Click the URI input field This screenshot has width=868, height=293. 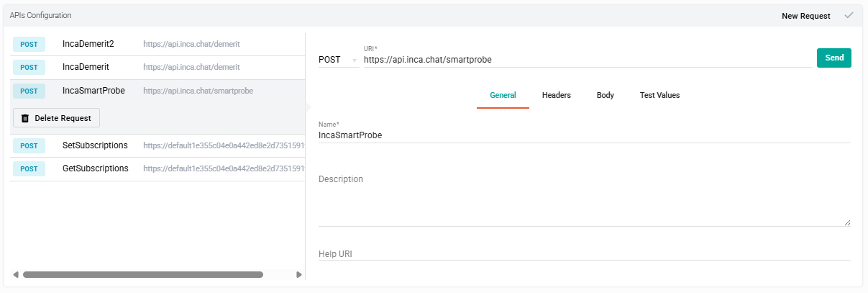click(x=587, y=60)
